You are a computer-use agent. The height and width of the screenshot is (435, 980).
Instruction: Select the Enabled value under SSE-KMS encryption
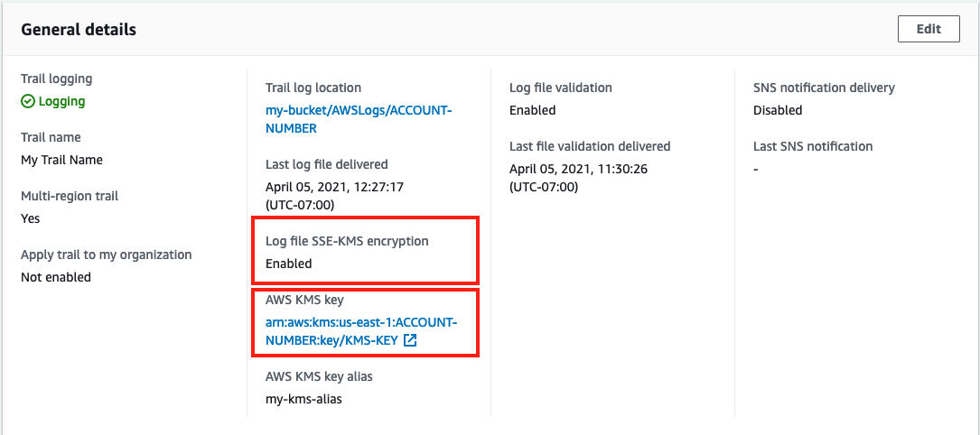pos(289,264)
